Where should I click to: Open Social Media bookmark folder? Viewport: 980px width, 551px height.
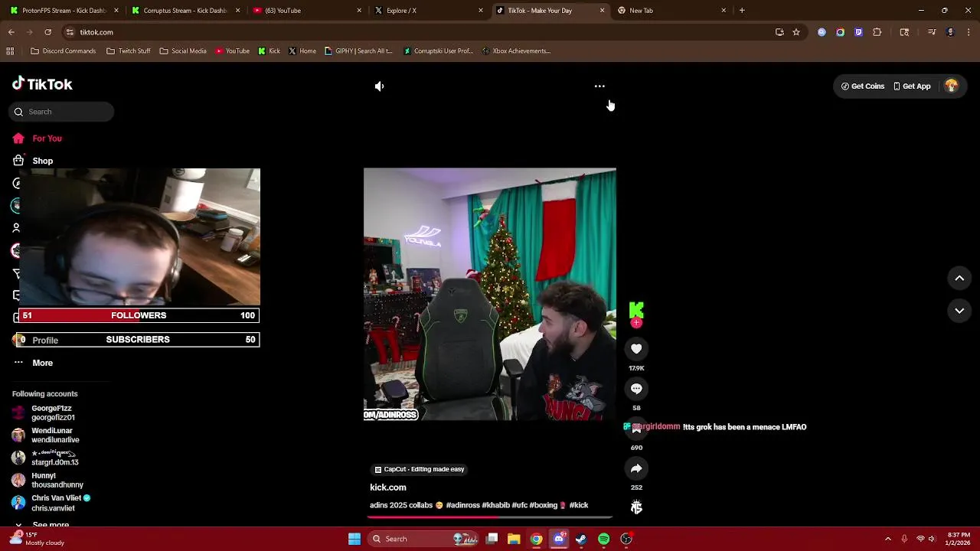point(183,51)
